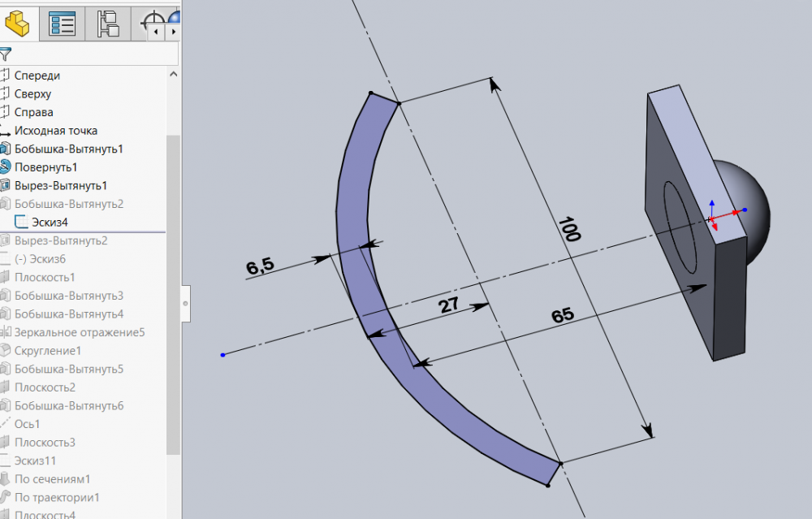812x519 pixels.
Task: Select the Скругление1 fillet feature
Action: [x=48, y=351]
